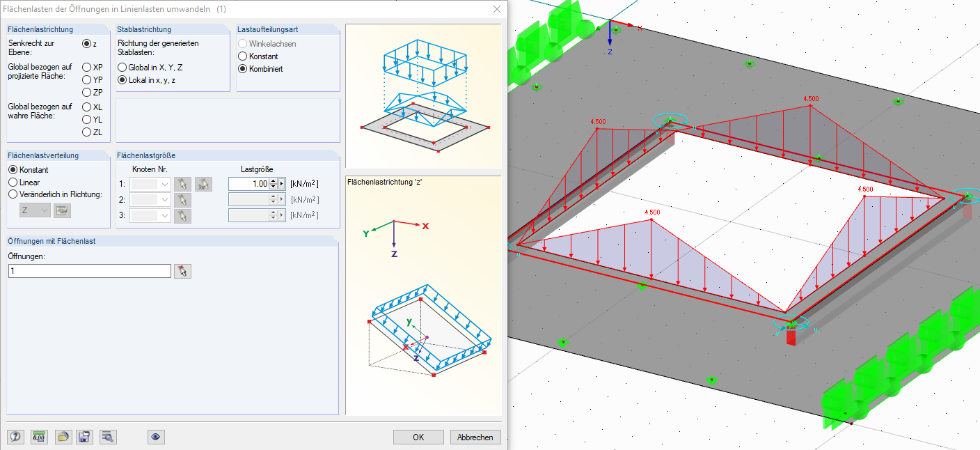This screenshot has height=450, width=980.
Task: Open the details magnifier icon in the dialog footer
Action: tap(108, 437)
